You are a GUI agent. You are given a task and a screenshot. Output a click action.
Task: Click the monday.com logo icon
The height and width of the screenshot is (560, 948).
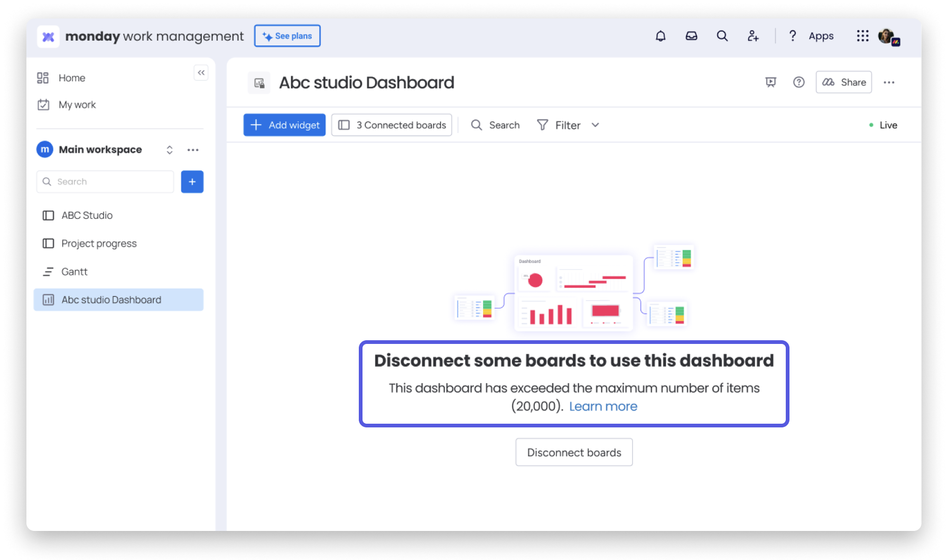pos(48,36)
